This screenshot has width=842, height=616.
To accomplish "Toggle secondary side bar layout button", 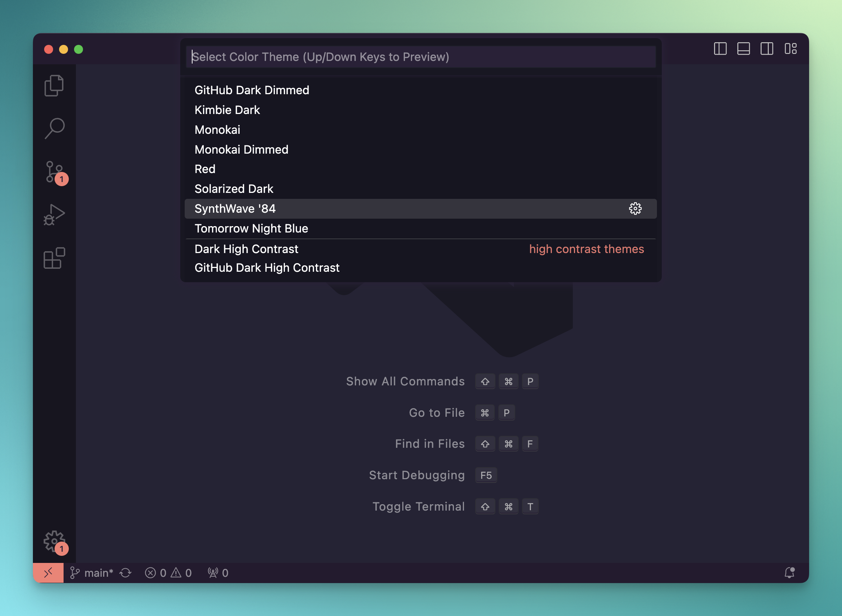I will 766,49.
